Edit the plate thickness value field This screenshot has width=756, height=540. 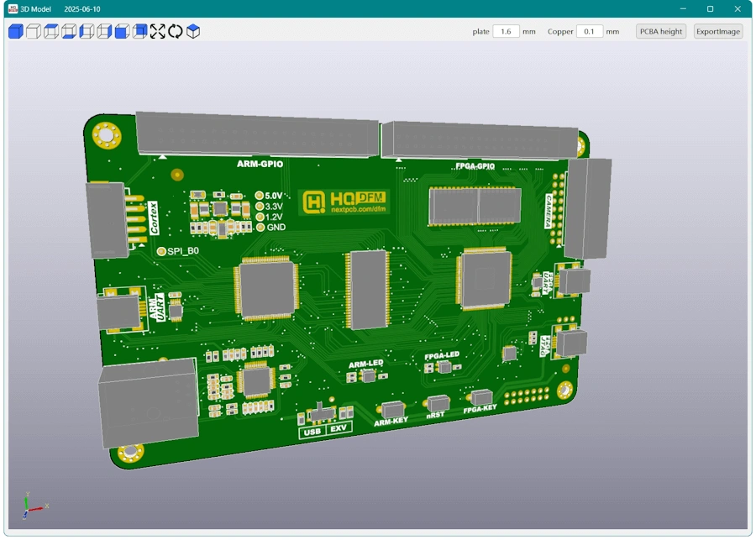(507, 31)
